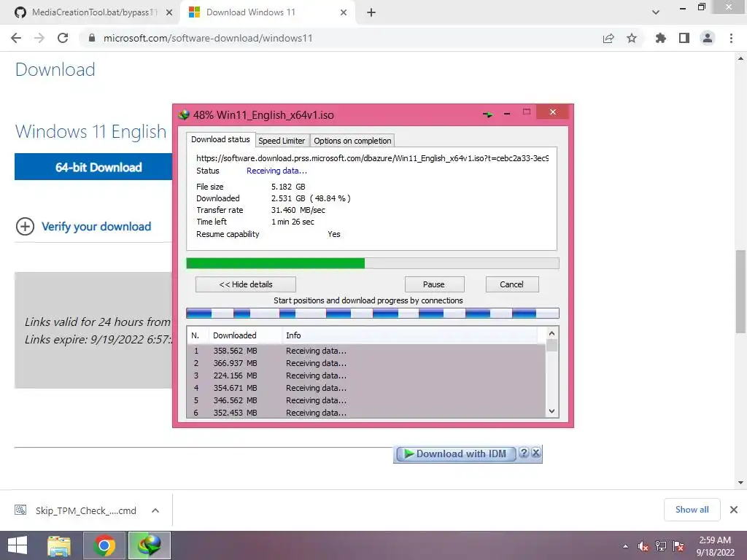The width and height of the screenshot is (747, 560).
Task: Click connections list scroll up arrow
Action: click(x=551, y=333)
